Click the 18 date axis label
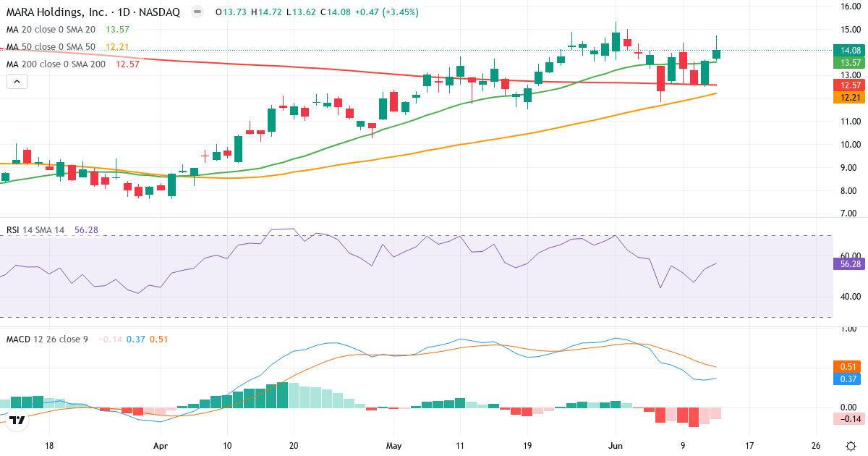The image size is (868, 456). (48, 445)
